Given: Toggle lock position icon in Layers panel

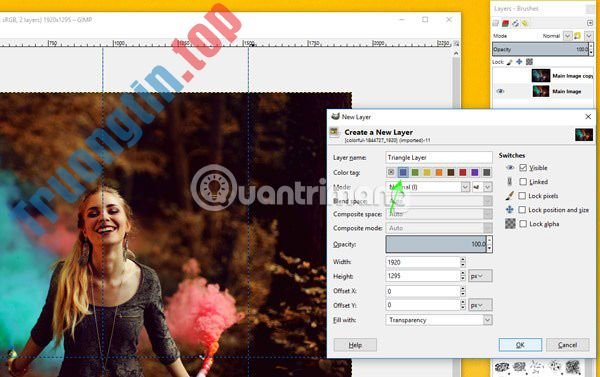Looking at the screenshot, I should coord(519,62).
